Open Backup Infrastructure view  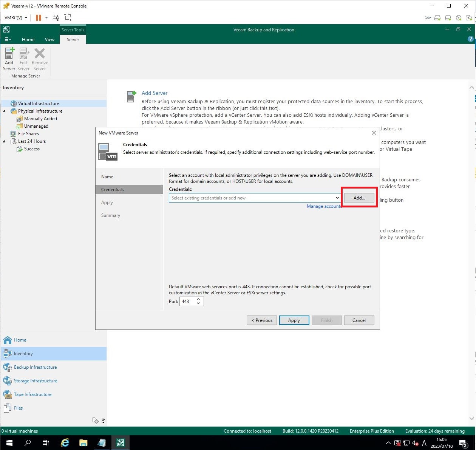[54, 367]
